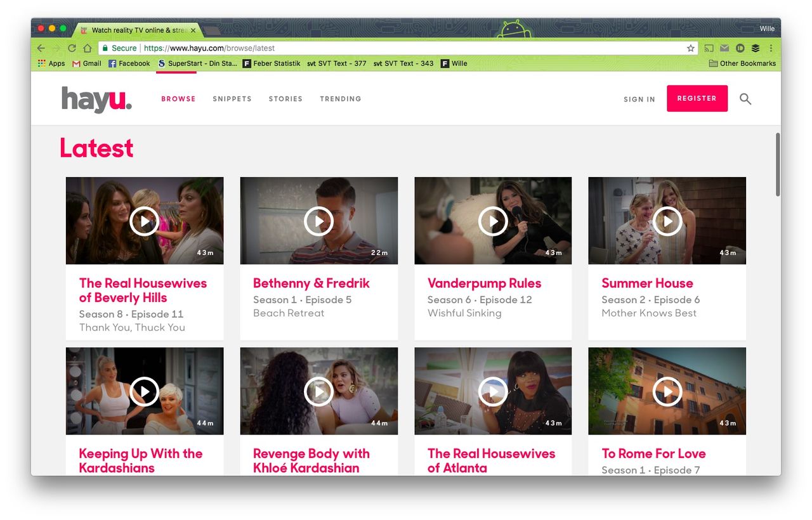This screenshot has width=812, height=520.
Task: Click 'Season 2 · Episode 6' text
Action: 651,300
